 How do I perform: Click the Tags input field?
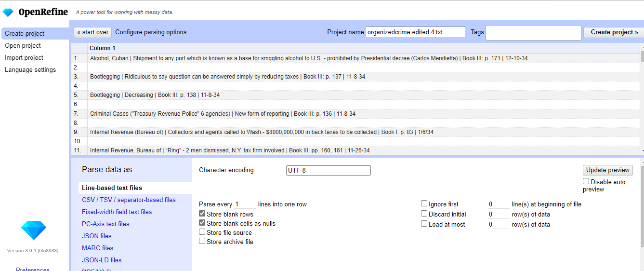pyautogui.click(x=534, y=32)
